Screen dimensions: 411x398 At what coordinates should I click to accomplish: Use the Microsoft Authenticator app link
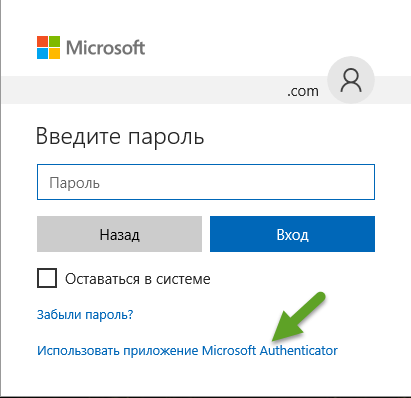click(187, 351)
